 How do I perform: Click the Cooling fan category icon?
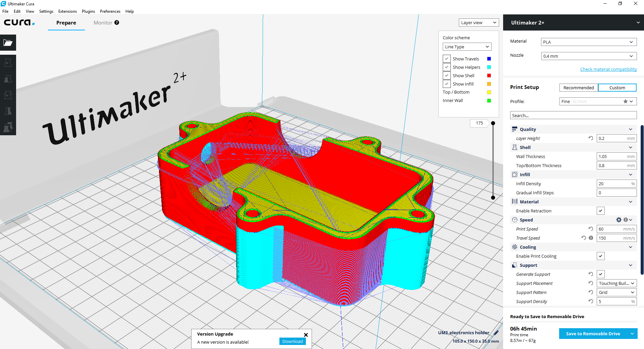click(x=515, y=247)
